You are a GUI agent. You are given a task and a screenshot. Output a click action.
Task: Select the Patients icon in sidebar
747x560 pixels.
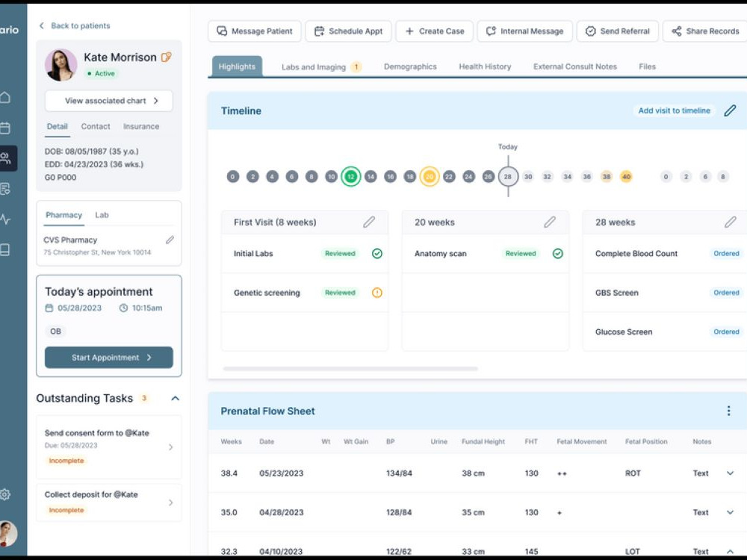[x=6, y=158]
